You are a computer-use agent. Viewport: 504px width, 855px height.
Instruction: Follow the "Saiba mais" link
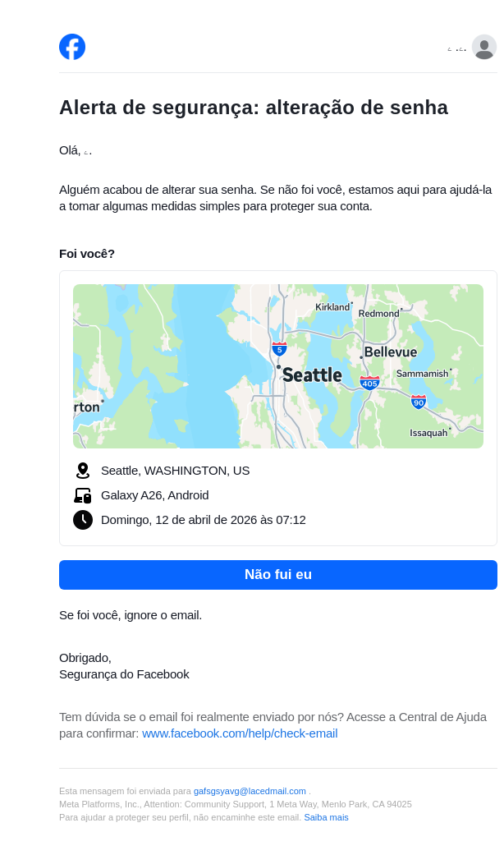click(326, 817)
